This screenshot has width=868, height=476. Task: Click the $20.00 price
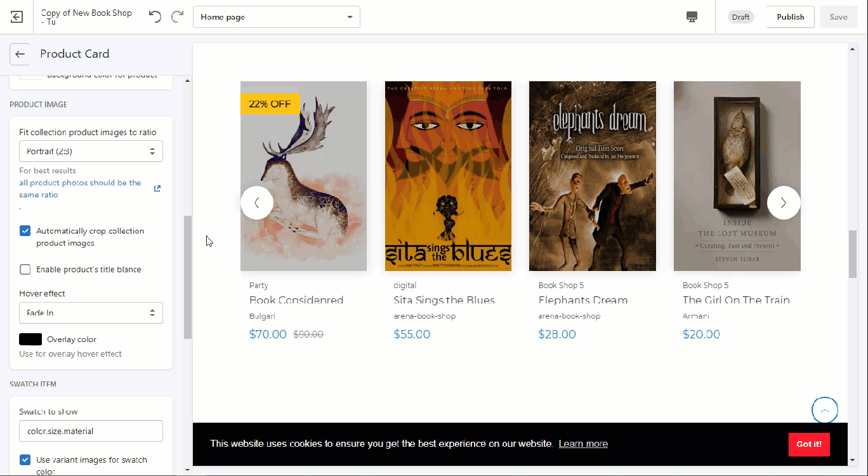pyautogui.click(x=701, y=334)
